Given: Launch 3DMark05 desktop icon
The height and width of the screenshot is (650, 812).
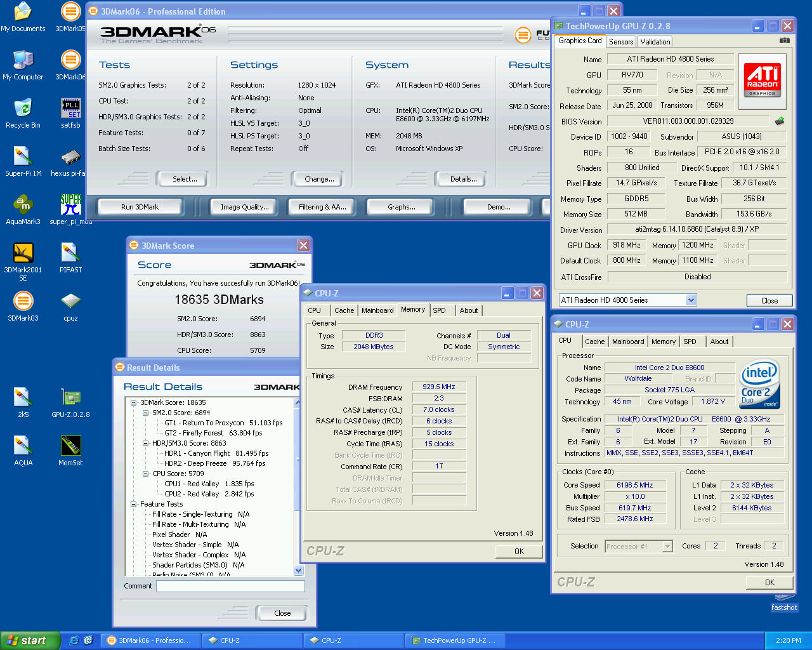Looking at the screenshot, I should (70, 17).
